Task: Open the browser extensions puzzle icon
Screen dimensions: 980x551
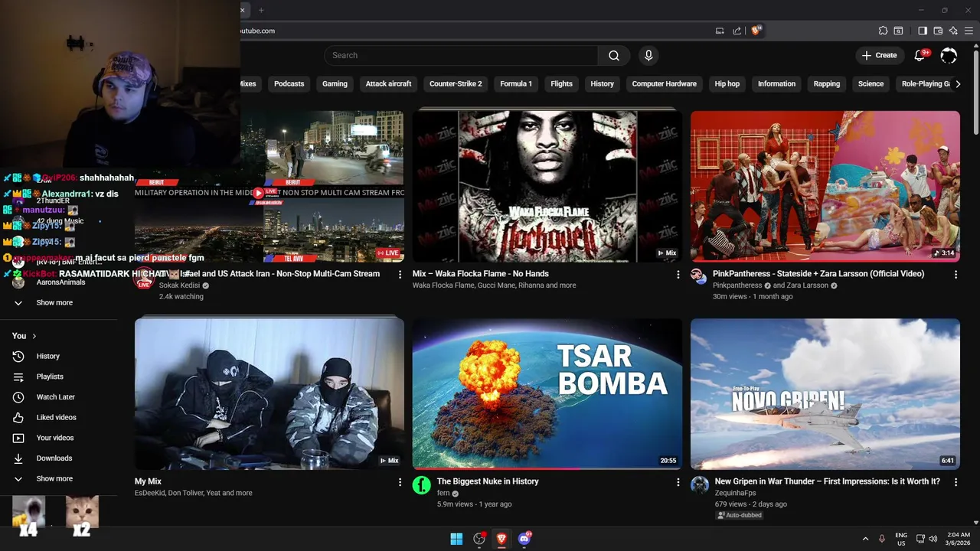Action: click(x=883, y=31)
